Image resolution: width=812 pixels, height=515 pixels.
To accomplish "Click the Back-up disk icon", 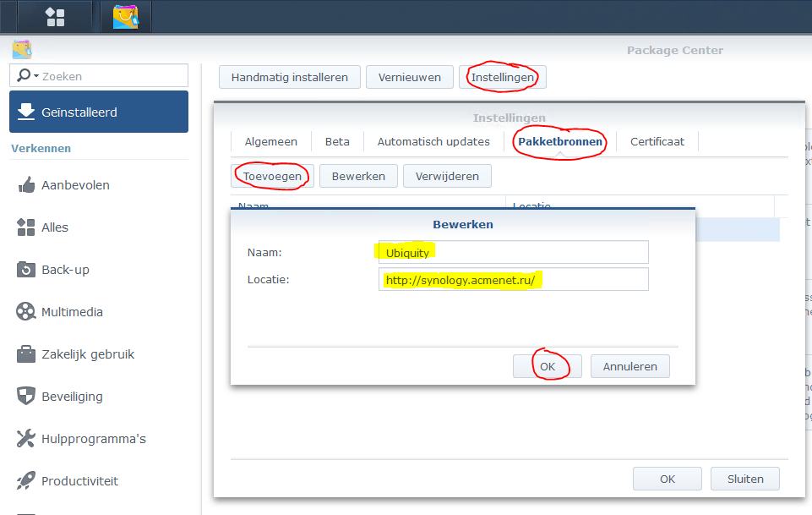I will tap(26, 270).
